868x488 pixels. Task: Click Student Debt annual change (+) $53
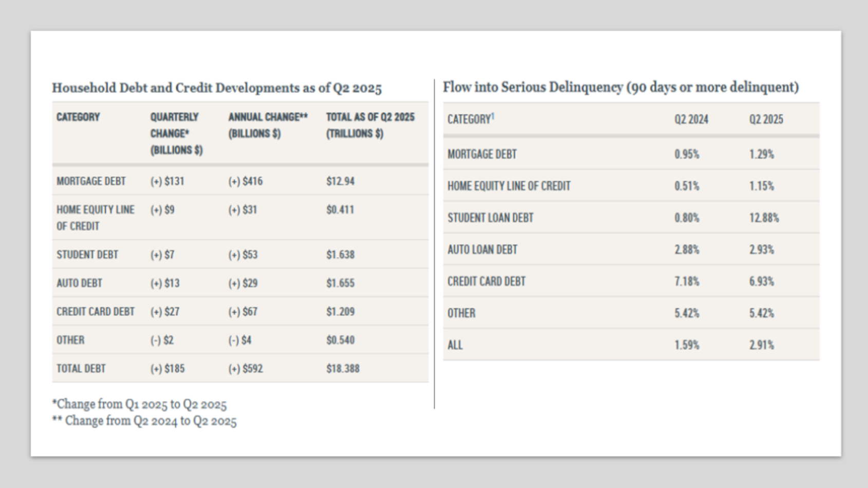(243, 255)
